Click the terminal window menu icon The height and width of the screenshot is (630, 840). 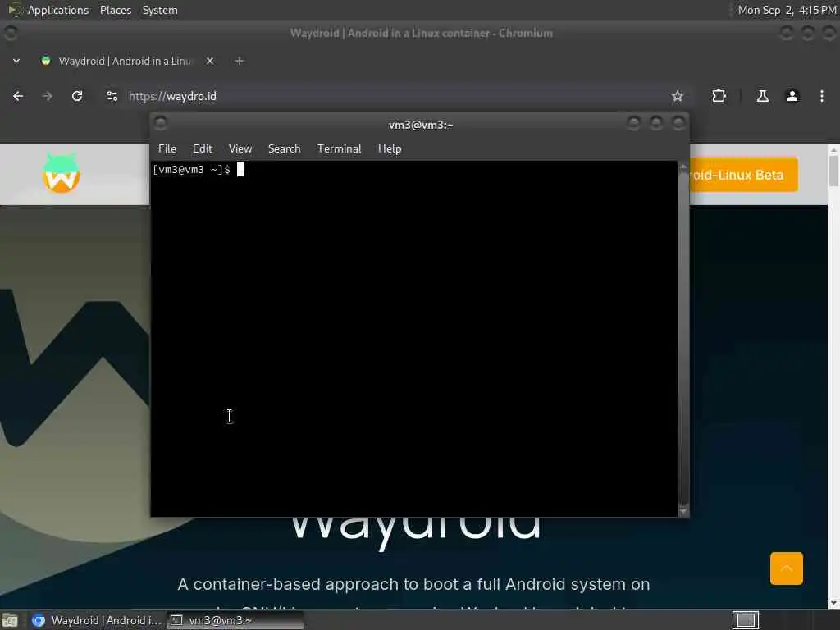(160, 123)
